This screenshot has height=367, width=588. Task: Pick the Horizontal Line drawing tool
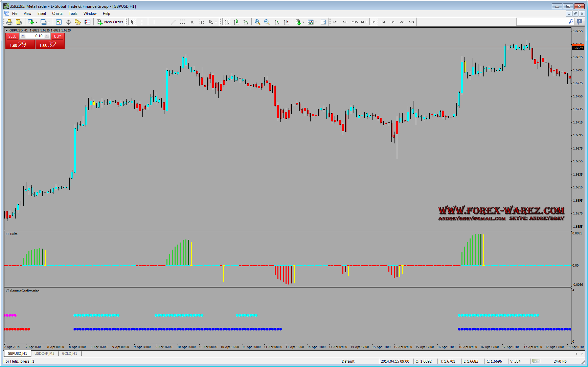164,22
